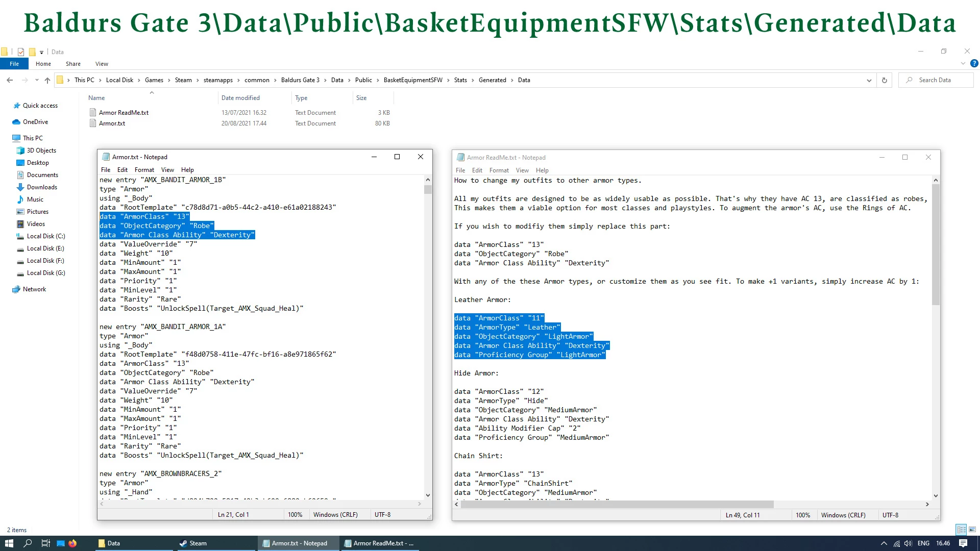
Task: Sort files by Name column header
Action: tap(96, 98)
